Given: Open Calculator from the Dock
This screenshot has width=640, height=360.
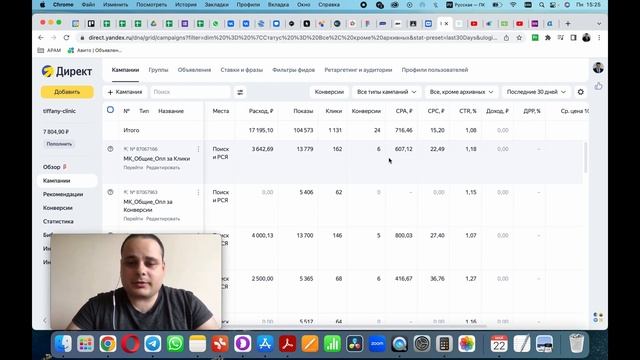Looking at the screenshot, I should coord(444,344).
